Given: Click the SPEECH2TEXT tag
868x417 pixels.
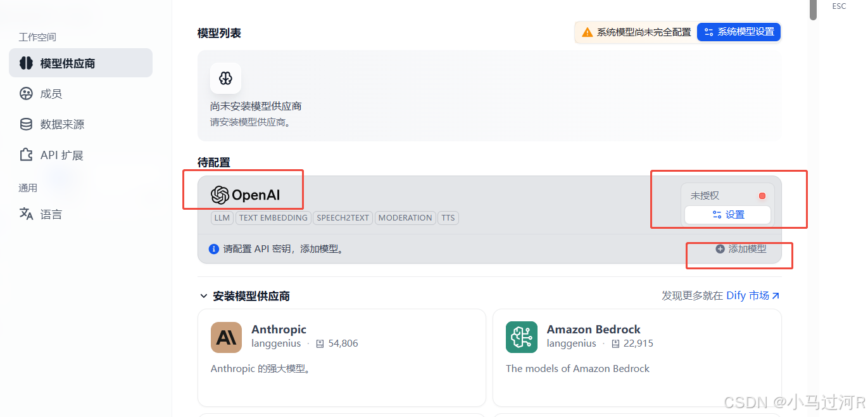Looking at the screenshot, I should (343, 217).
